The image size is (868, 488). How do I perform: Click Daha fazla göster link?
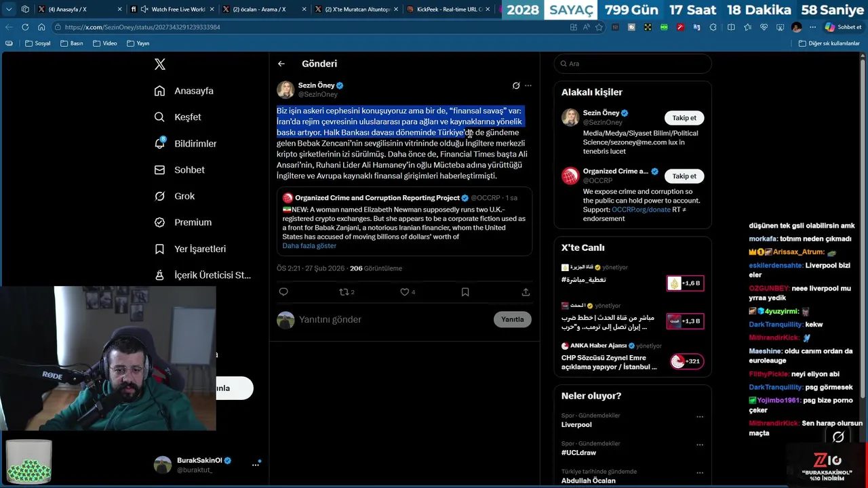click(x=309, y=245)
